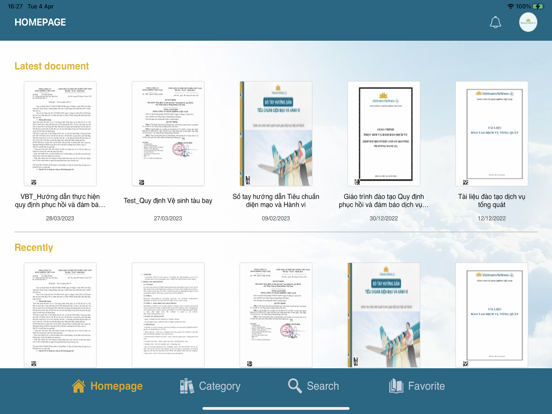Select title 'Test_Quy định Vệ sinh tàu bay'

168,201
